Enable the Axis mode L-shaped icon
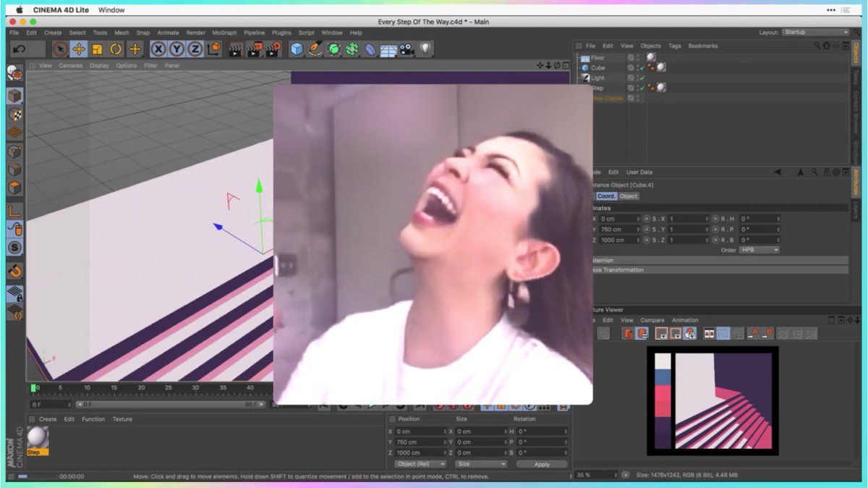The width and height of the screenshot is (868, 488). [x=14, y=211]
